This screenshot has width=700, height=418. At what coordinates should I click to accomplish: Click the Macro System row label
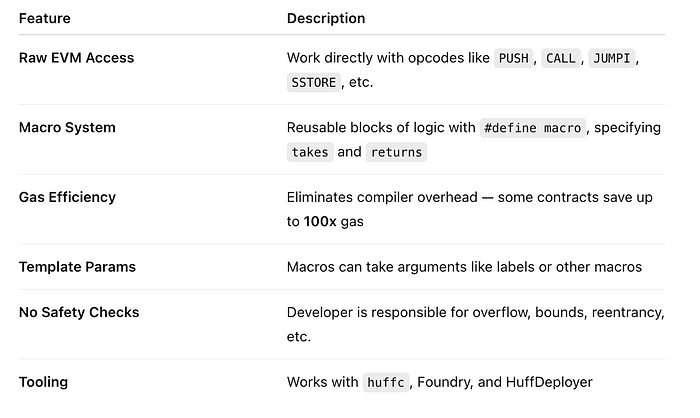67,128
